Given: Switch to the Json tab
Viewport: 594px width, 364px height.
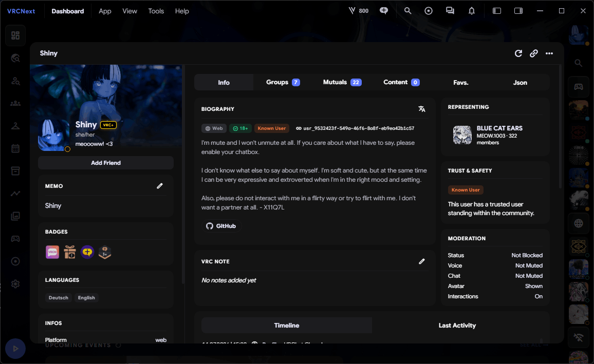Looking at the screenshot, I should point(520,82).
